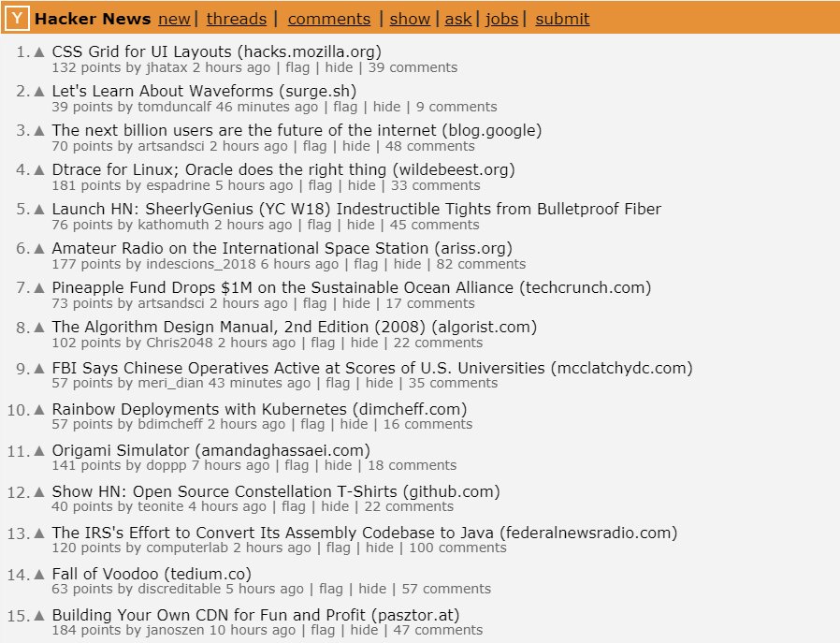Upvote Let's Learn About Waveforms story

(x=39, y=91)
